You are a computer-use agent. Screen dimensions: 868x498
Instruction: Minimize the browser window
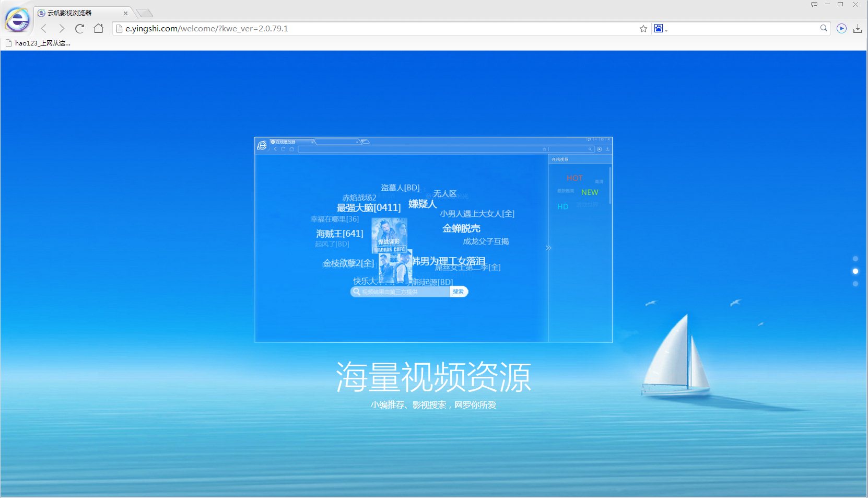point(827,4)
